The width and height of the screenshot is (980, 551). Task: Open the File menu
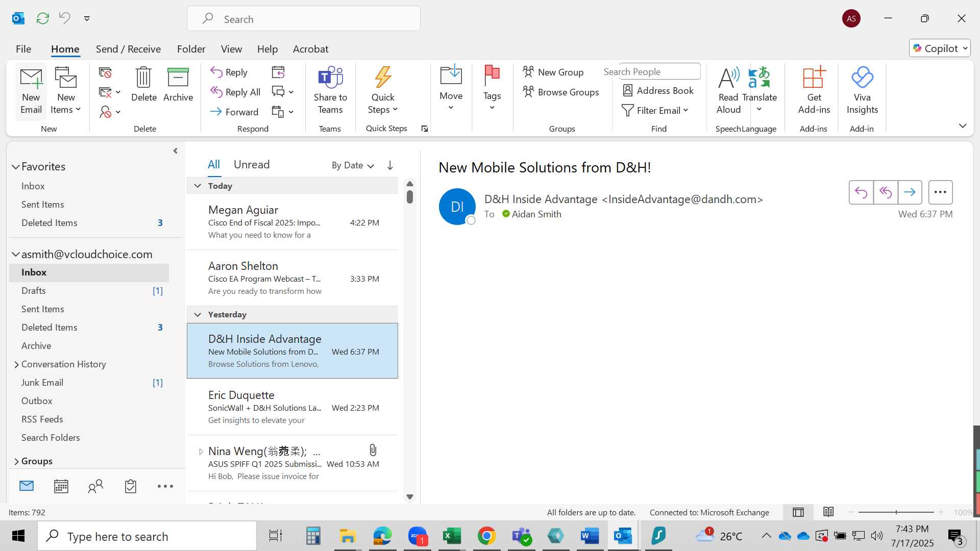(x=23, y=49)
